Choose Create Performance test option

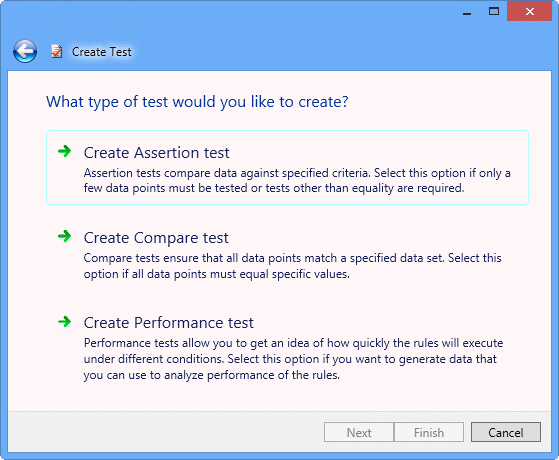pyautogui.click(x=169, y=323)
